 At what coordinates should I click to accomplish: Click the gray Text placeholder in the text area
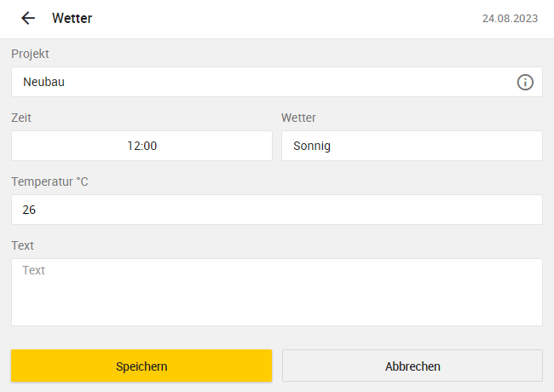(33, 270)
